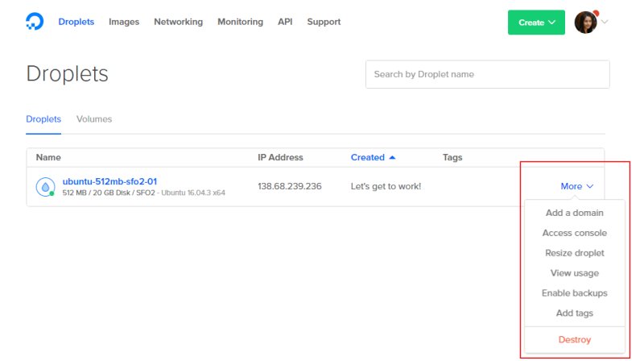Choose Destroy from More menu
This screenshot has width=644, height=361.
pyautogui.click(x=575, y=339)
